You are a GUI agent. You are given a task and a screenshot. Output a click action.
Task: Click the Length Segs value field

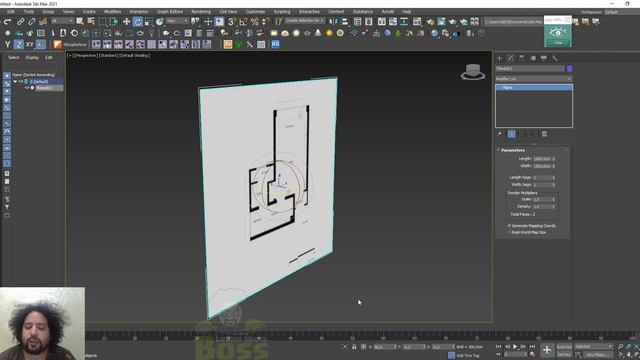coord(542,178)
